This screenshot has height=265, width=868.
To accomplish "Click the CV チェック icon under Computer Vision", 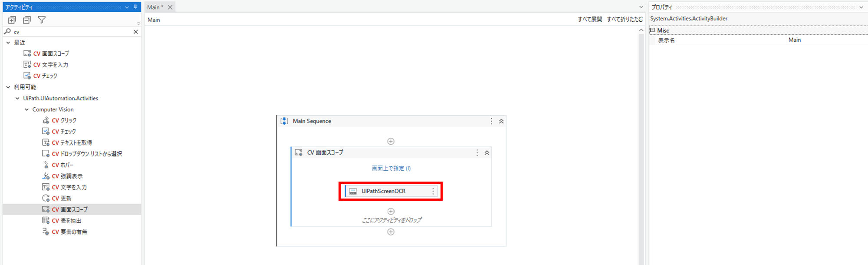I will point(46,131).
